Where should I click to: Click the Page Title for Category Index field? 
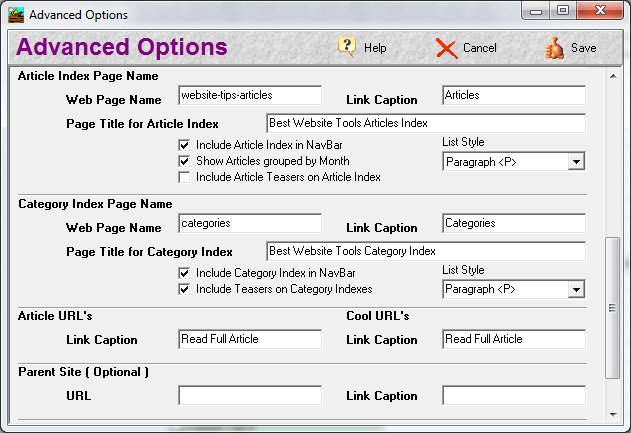click(x=426, y=251)
